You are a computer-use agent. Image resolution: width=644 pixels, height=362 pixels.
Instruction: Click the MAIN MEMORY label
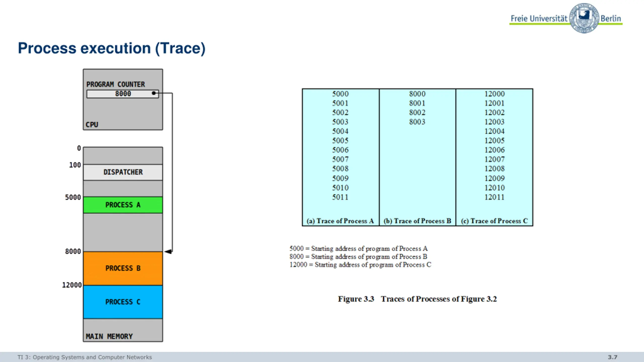(109, 336)
